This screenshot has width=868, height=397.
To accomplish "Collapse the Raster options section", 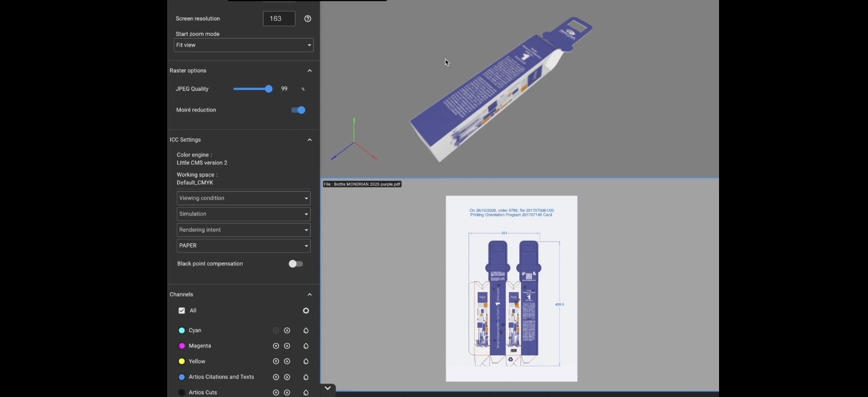I will [310, 70].
